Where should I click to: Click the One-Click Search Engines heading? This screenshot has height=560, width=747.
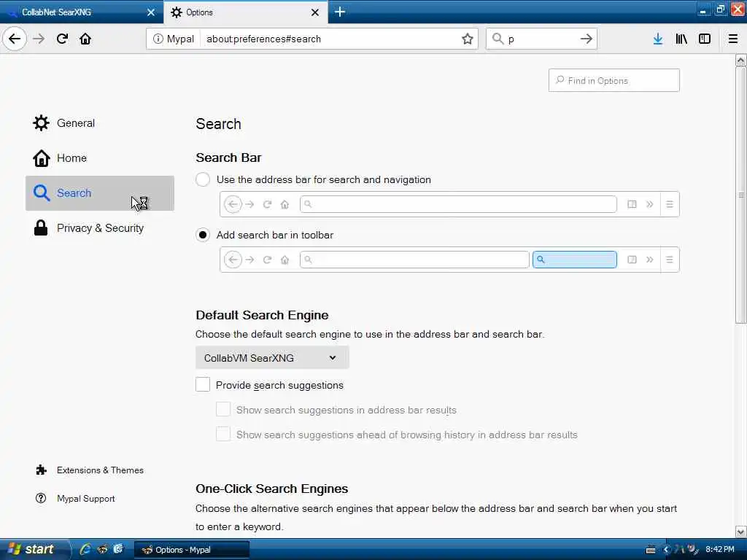(271, 489)
